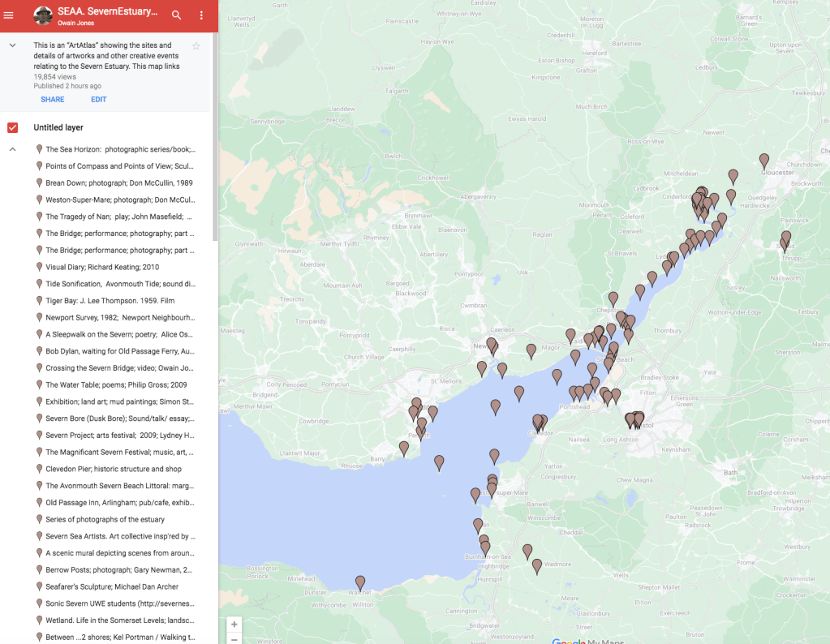Open Brean Down photograph entry
The height and width of the screenshot is (644, 830).
coord(118,183)
